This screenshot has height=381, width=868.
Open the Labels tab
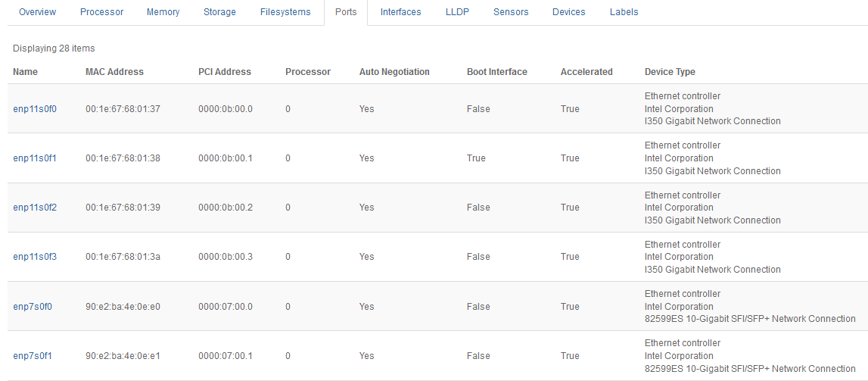point(624,12)
